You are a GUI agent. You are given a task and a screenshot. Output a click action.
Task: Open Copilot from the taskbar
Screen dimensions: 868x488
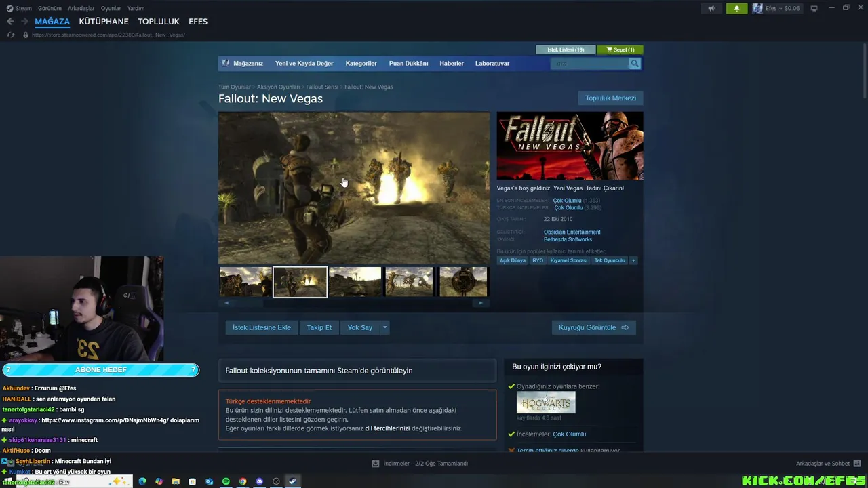[159, 481]
